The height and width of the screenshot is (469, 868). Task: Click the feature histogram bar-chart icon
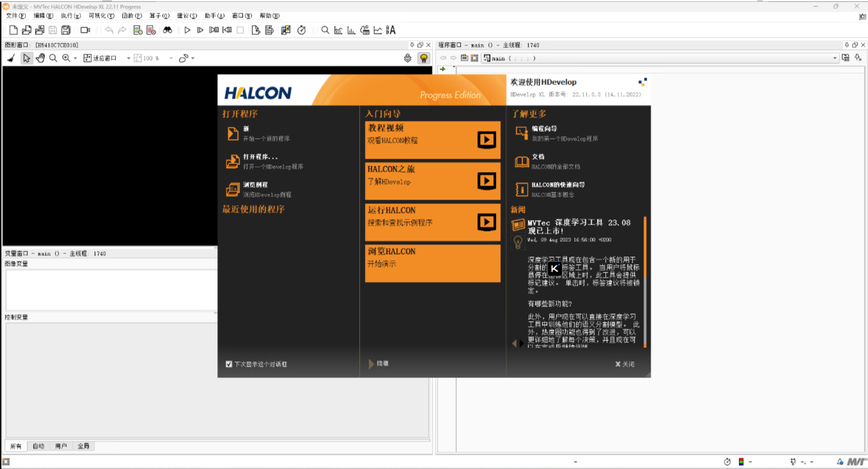click(x=350, y=30)
